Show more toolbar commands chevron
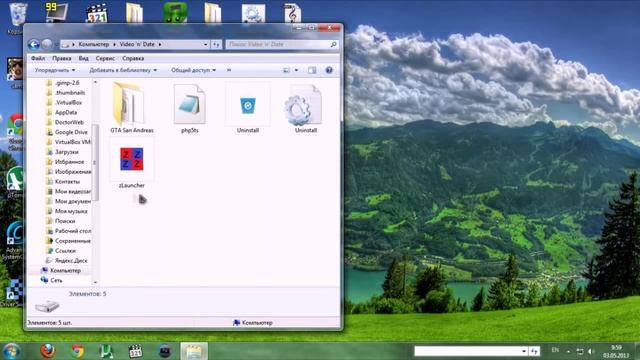The width and height of the screenshot is (640, 360). [229, 70]
